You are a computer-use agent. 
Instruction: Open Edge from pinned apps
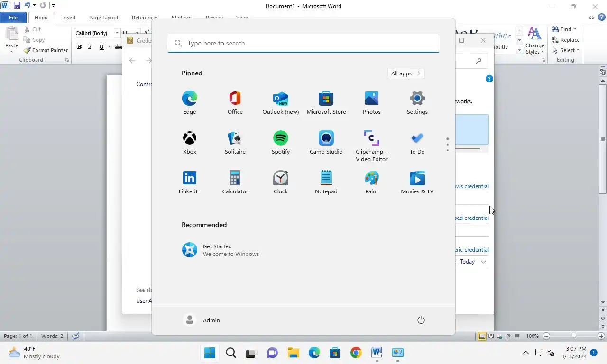190,103
